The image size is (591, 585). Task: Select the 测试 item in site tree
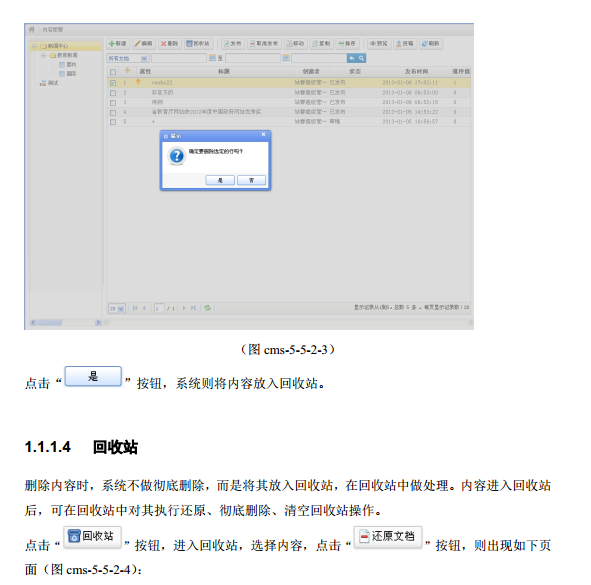point(52,83)
